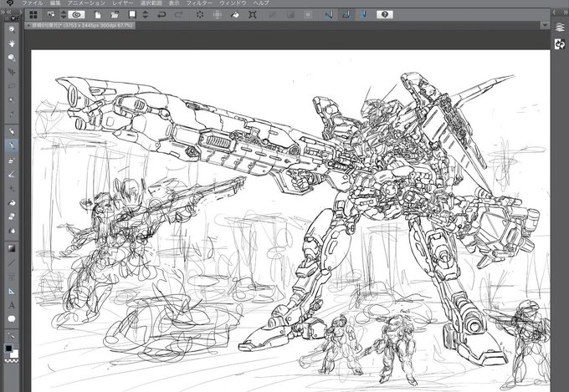
Task: Select the Move layer tool
Action: click(x=12, y=72)
